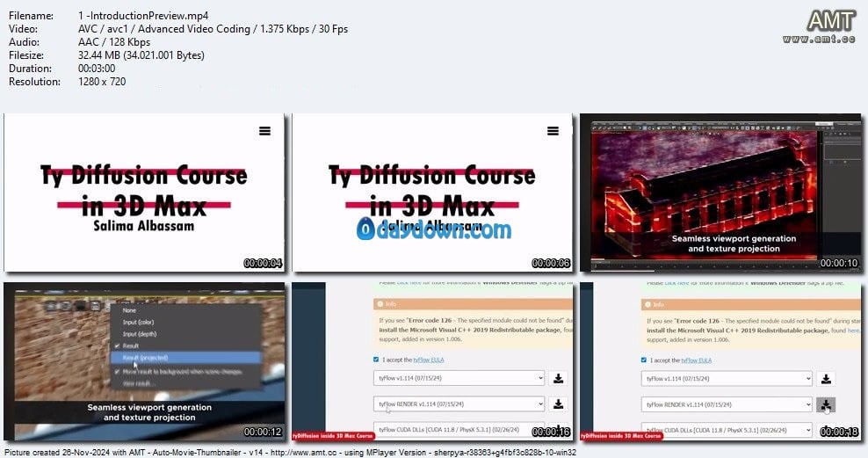This screenshot has width=868, height=458.
Task: Open the tyFlow EULA link in 00:00:18 frame
Action: pos(697,360)
